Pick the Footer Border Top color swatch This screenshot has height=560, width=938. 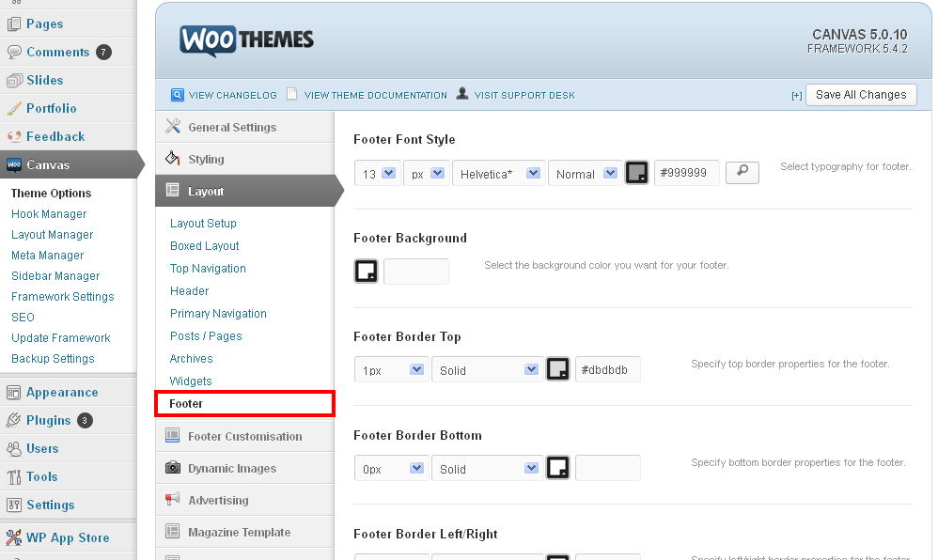558,369
